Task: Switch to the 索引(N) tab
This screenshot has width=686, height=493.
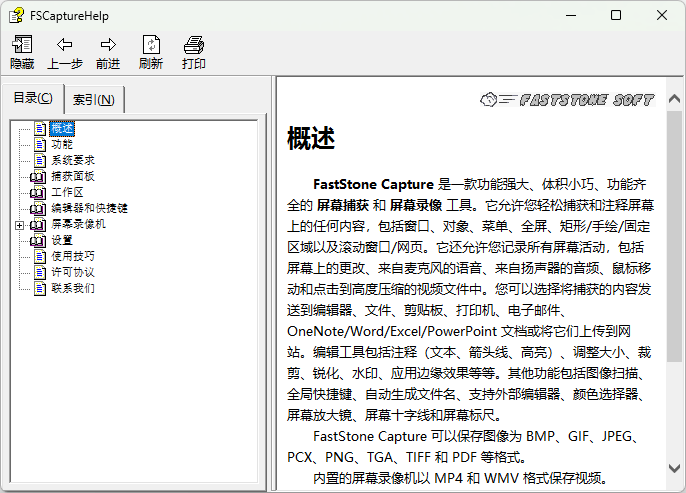Action: [94, 100]
